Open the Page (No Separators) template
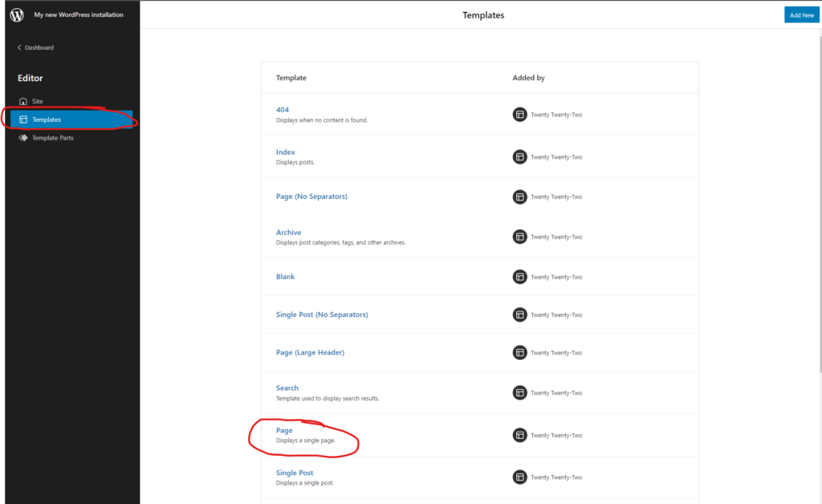The width and height of the screenshot is (822, 504). pos(311,197)
